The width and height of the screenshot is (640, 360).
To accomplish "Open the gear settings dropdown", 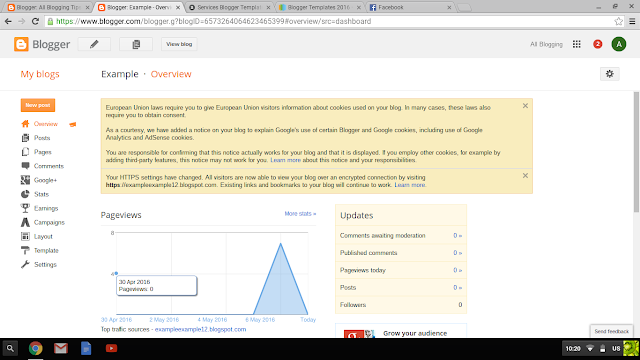I will [x=609, y=74].
